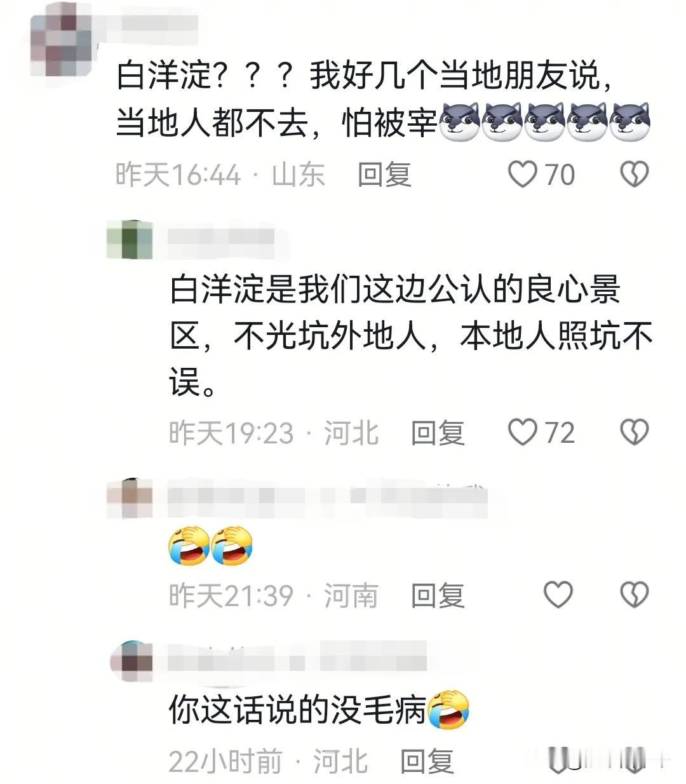Select the reply text 你这话说的没毛病
The height and width of the screenshot is (784, 686).
pos(297,709)
